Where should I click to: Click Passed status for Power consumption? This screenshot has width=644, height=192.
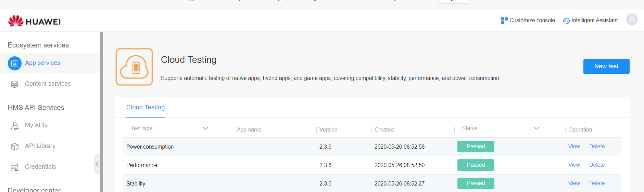[476, 146]
